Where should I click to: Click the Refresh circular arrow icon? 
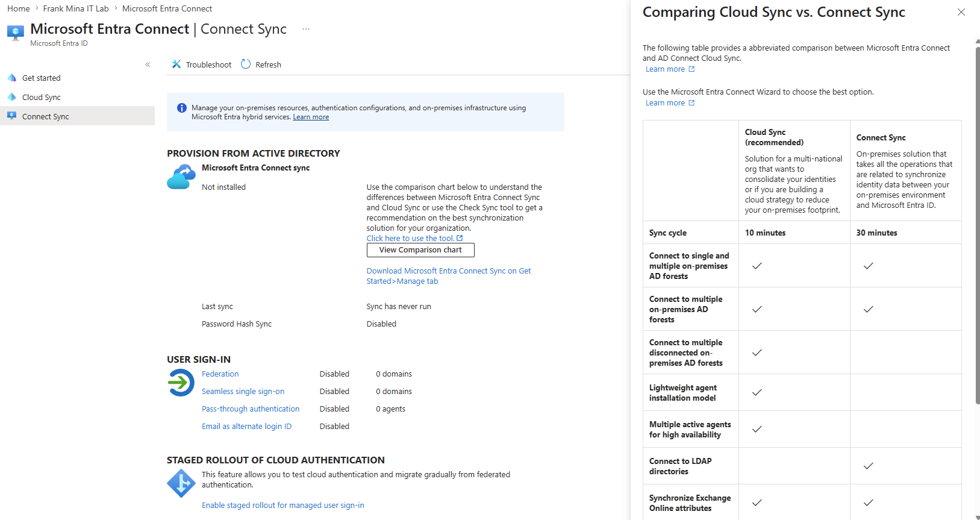pyautogui.click(x=246, y=64)
